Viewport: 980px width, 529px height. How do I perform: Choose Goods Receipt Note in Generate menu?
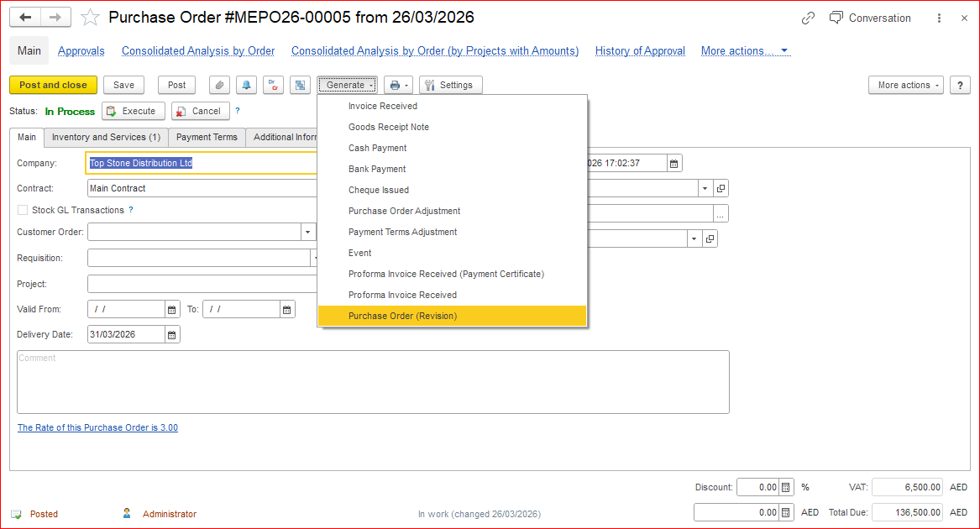[389, 127]
